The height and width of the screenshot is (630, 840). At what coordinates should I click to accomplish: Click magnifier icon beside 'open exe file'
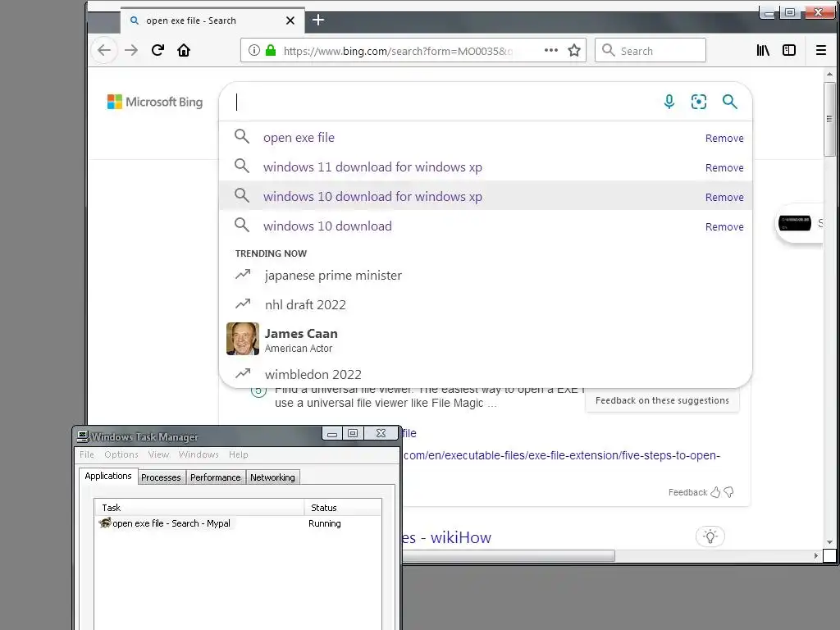tap(242, 137)
